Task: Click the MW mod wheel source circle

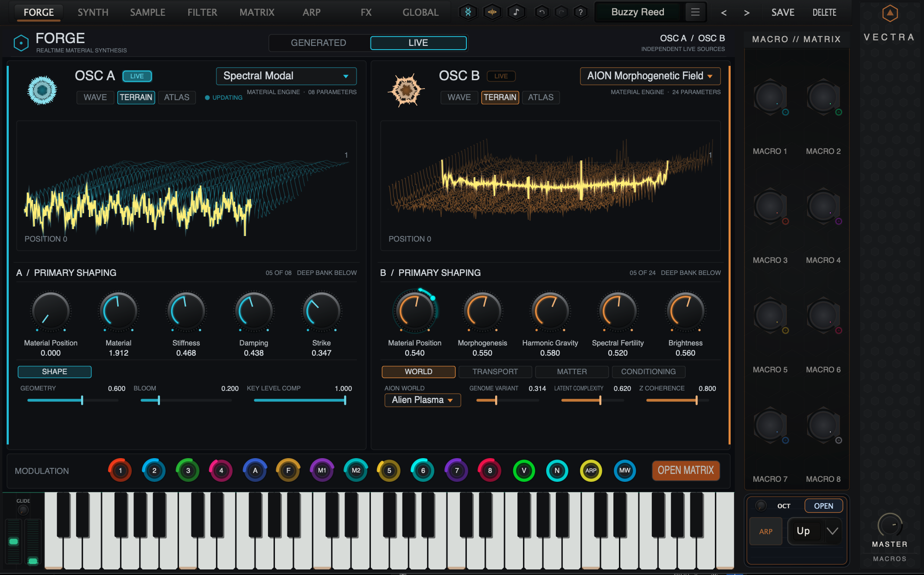Action: click(x=624, y=470)
